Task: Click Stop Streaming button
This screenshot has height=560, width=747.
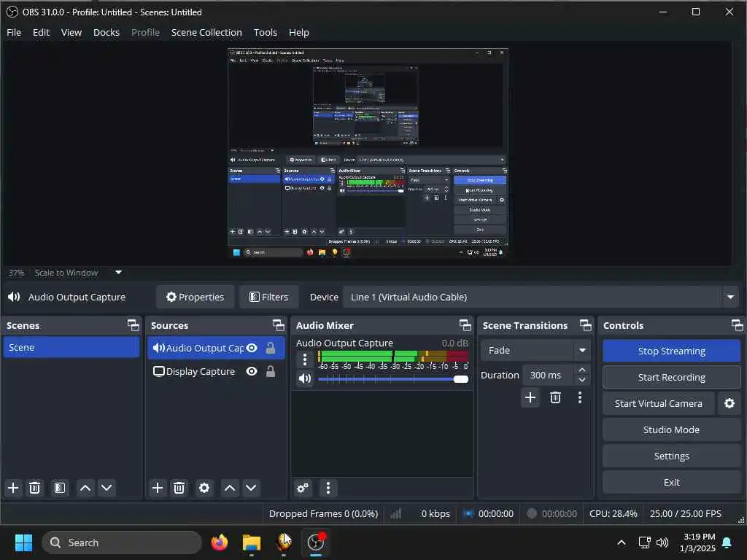Action: click(x=671, y=351)
